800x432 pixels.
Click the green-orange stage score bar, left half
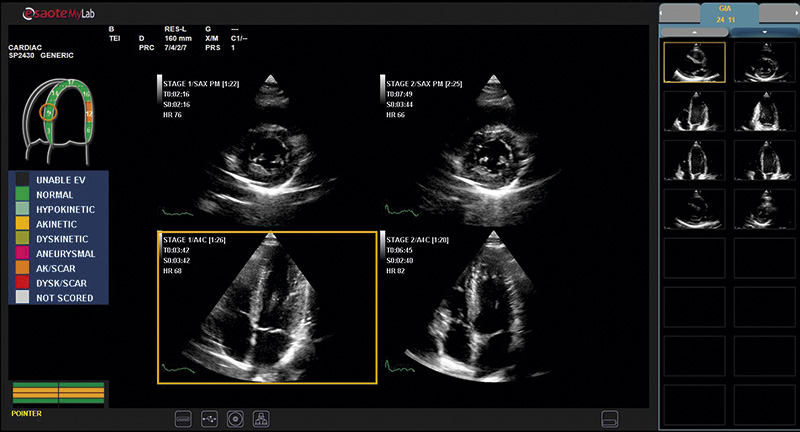click(x=35, y=393)
